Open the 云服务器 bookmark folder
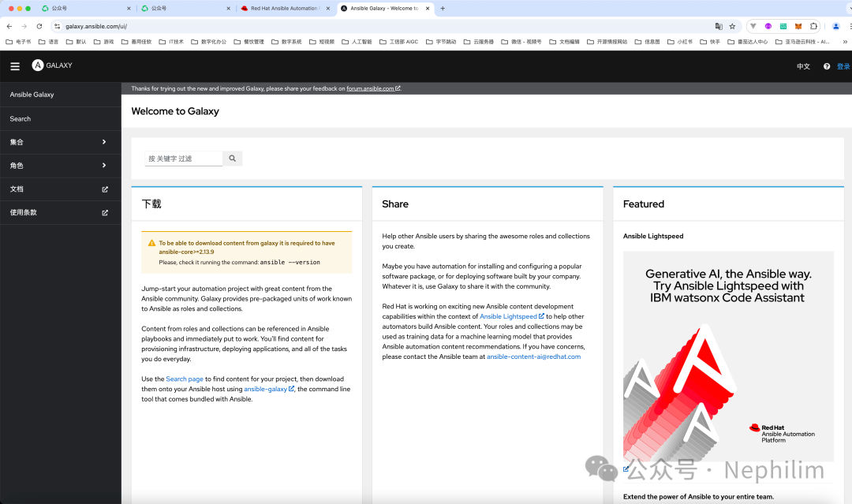The image size is (852, 504). [479, 41]
